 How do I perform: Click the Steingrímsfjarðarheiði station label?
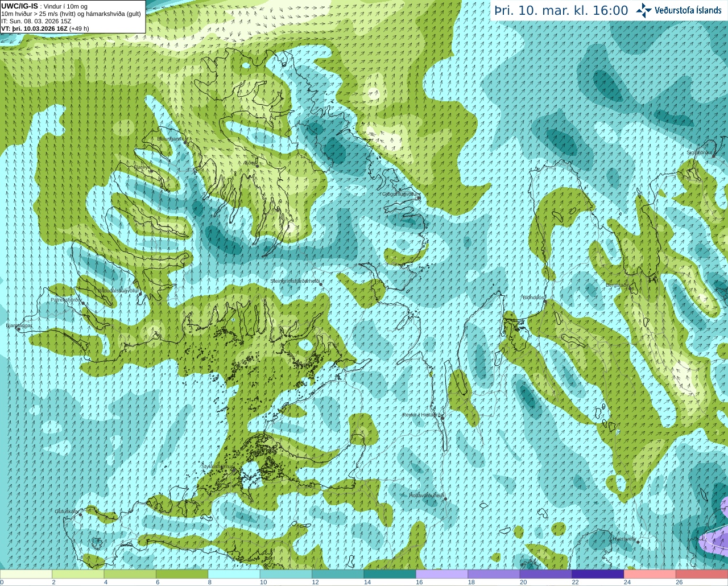coord(294,281)
